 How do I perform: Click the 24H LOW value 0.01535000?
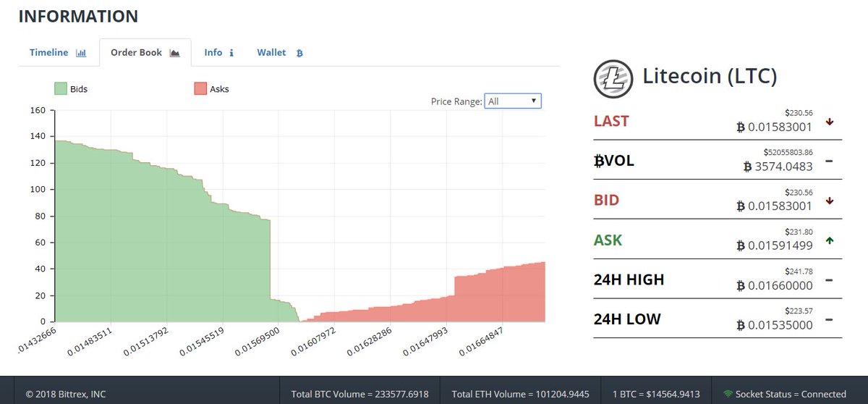780,325
